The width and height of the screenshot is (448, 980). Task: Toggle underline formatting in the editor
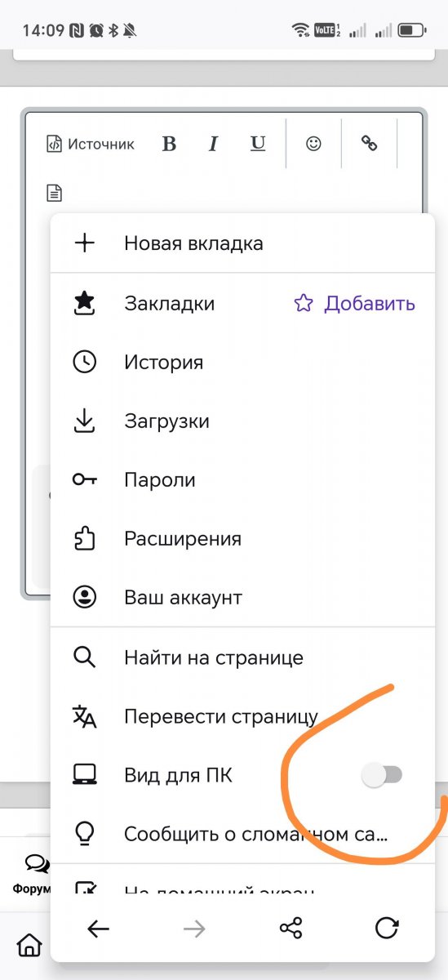coord(258,145)
